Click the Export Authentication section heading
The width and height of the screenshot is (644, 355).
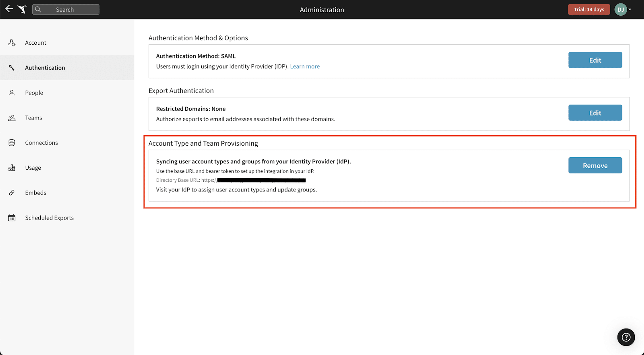(x=181, y=91)
